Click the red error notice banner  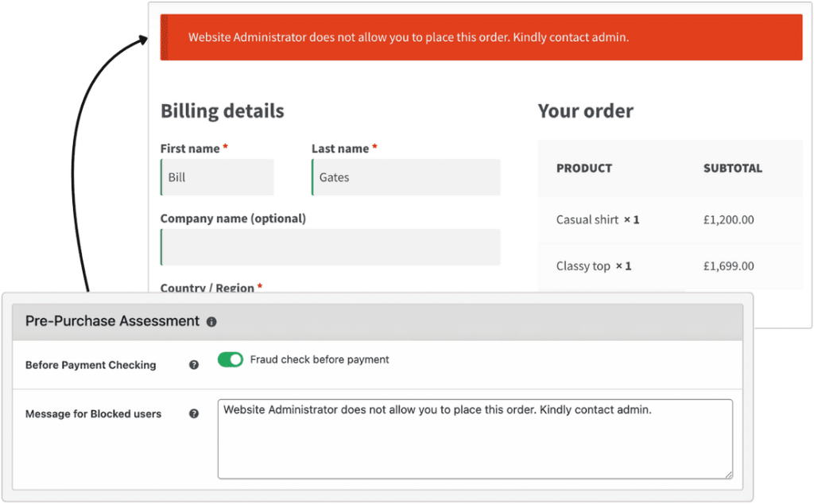481,37
